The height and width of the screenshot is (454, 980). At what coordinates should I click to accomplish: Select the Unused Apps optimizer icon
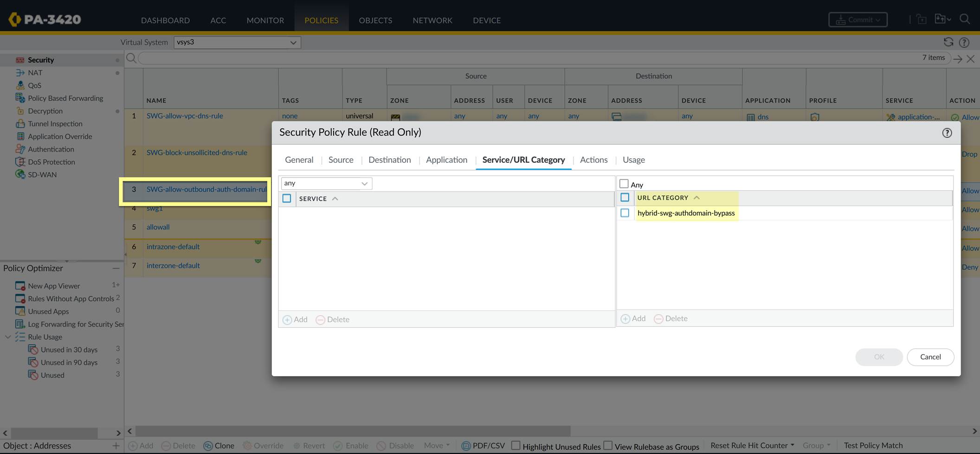pos(20,311)
